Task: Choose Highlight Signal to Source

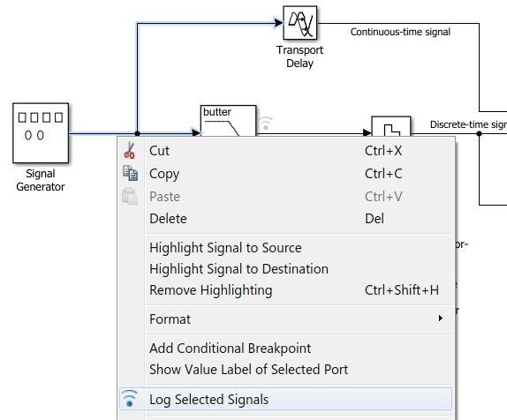Action: coord(285,248)
